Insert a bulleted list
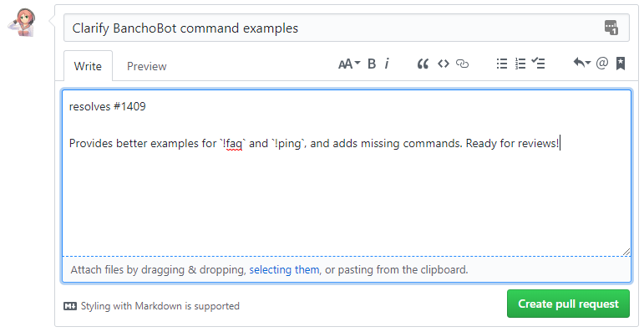644x332 pixels. point(501,64)
